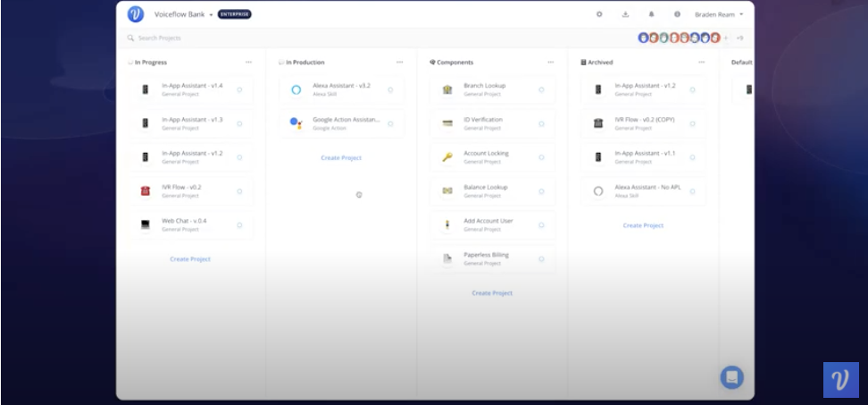This screenshot has height=405, width=868.
Task: Click the info icon beside Braden Ream
Action: pos(677,14)
